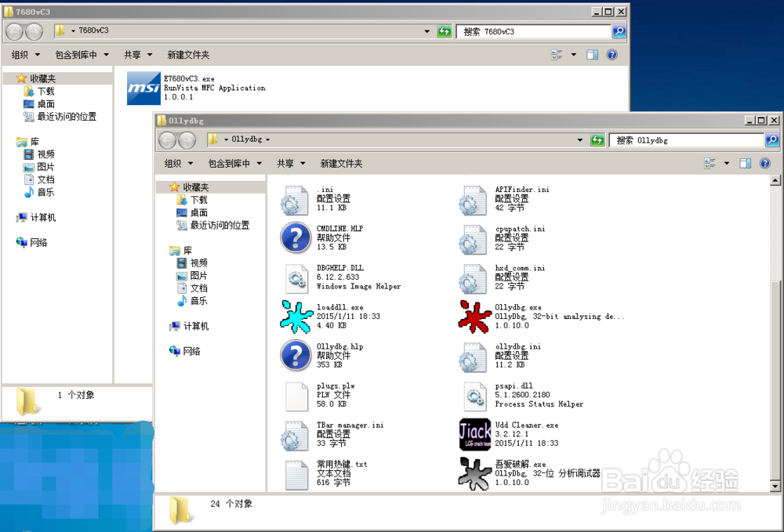Go back in 7680vC3 window
This screenshot has width=784, height=532.
[x=14, y=32]
